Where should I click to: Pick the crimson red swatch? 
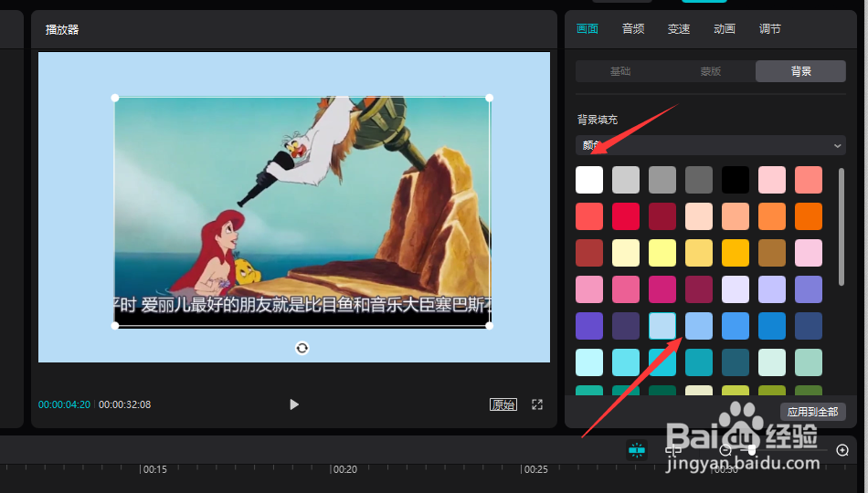[626, 216]
